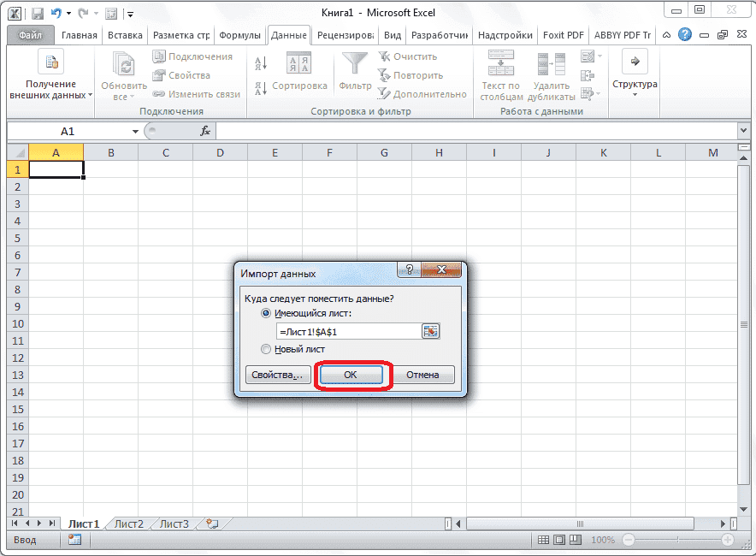Select the Новый лист radio button
The width and height of the screenshot is (756, 556).
266,348
